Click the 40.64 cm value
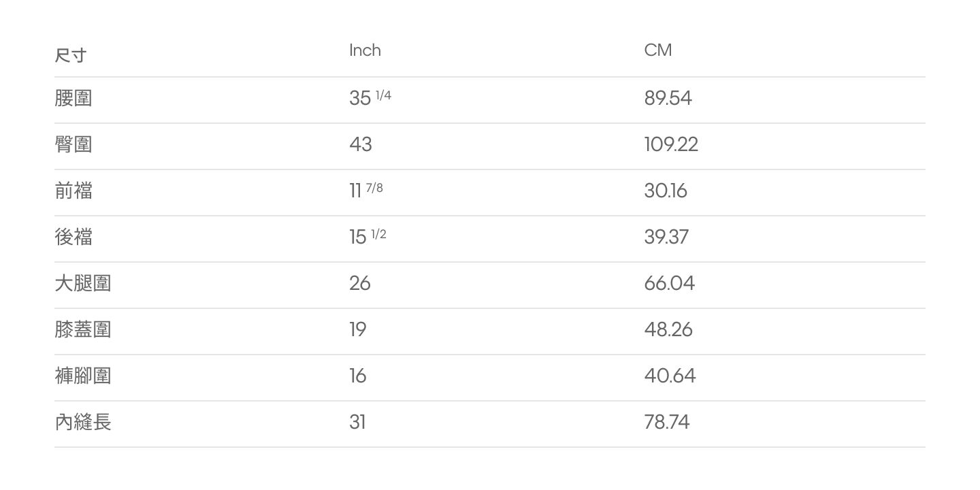 (x=670, y=376)
